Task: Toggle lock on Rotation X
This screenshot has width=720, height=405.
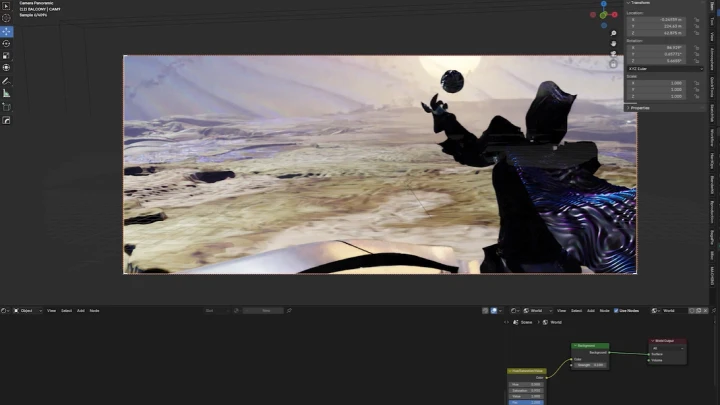Action: point(697,47)
